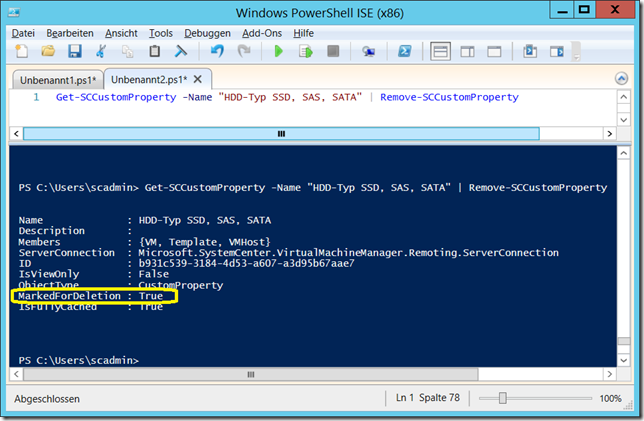Select the Unbenannt2.ps1 tab
Image resolution: width=644 pixels, height=421 pixels.
tap(149, 79)
